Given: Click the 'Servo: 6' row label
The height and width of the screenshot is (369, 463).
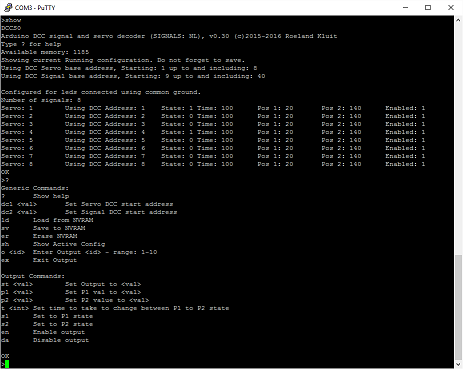Looking at the screenshot, I should 17,148.
